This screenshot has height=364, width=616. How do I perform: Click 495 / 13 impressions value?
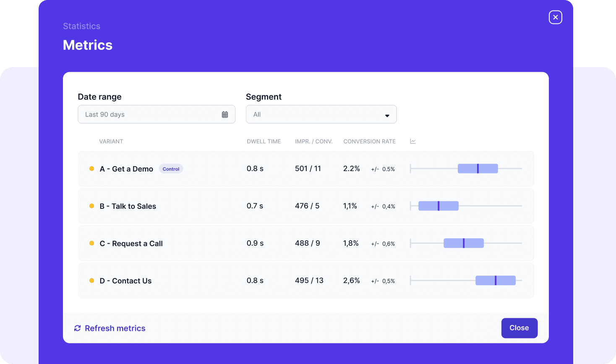[309, 281]
